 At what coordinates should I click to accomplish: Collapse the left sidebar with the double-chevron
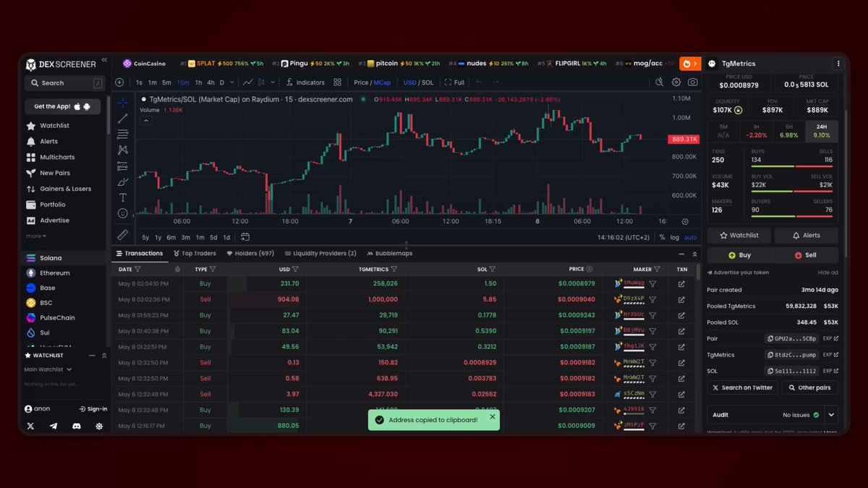[104, 60]
